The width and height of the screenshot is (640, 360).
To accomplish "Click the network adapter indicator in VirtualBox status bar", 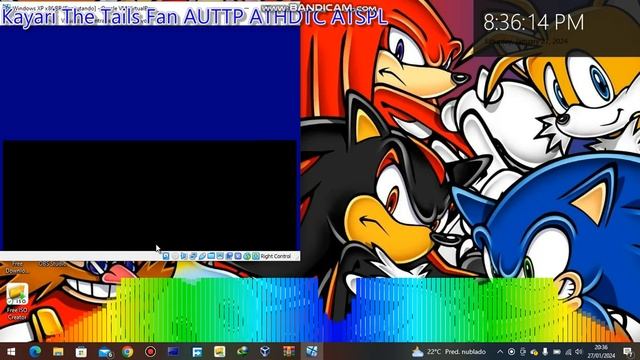I will pyautogui.click(x=193, y=256).
